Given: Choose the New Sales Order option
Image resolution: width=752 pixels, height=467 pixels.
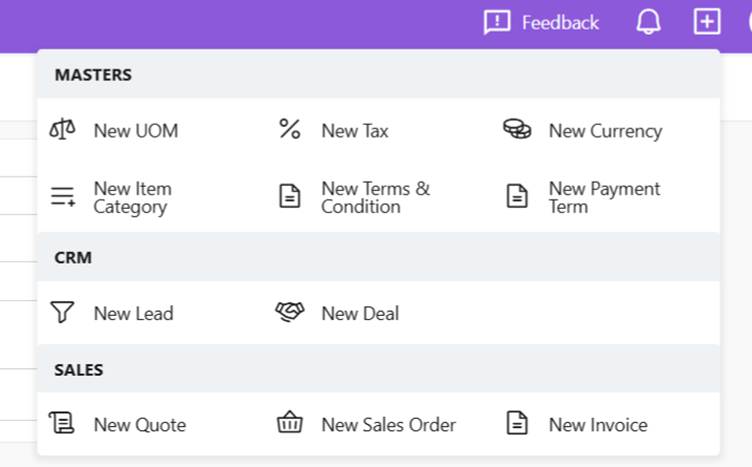Looking at the screenshot, I should coord(388,425).
